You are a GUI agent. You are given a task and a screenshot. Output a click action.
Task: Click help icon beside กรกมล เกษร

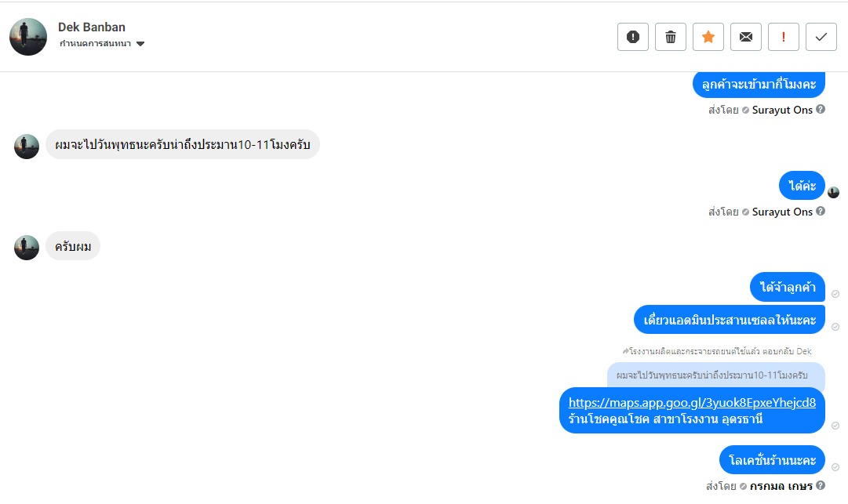pyautogui.click(x=821, y=486)
